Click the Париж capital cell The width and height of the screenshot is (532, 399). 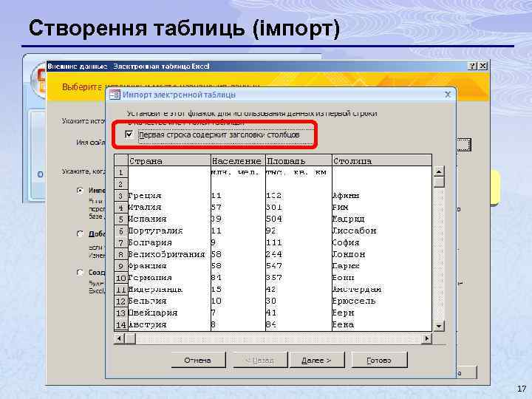point(382,266)
